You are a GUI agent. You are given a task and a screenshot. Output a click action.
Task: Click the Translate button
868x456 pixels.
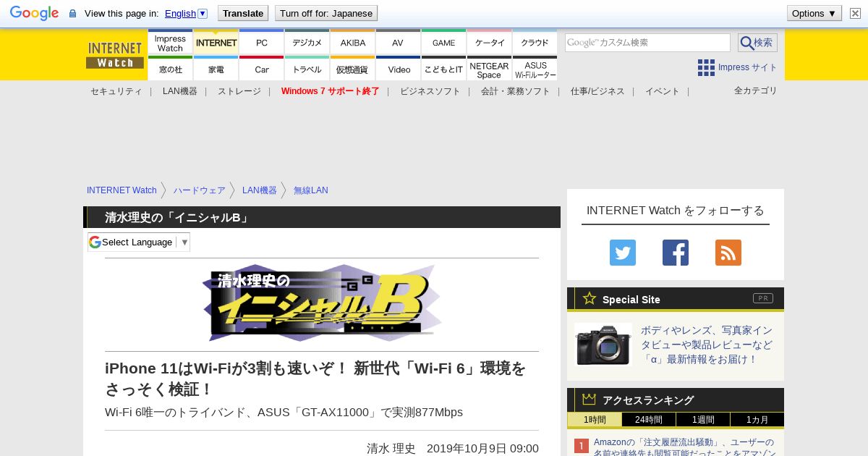[x=243, y=13]
